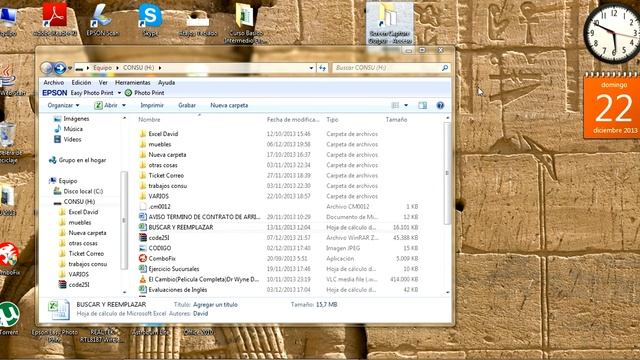Change view with the view icon

[395, 105]
